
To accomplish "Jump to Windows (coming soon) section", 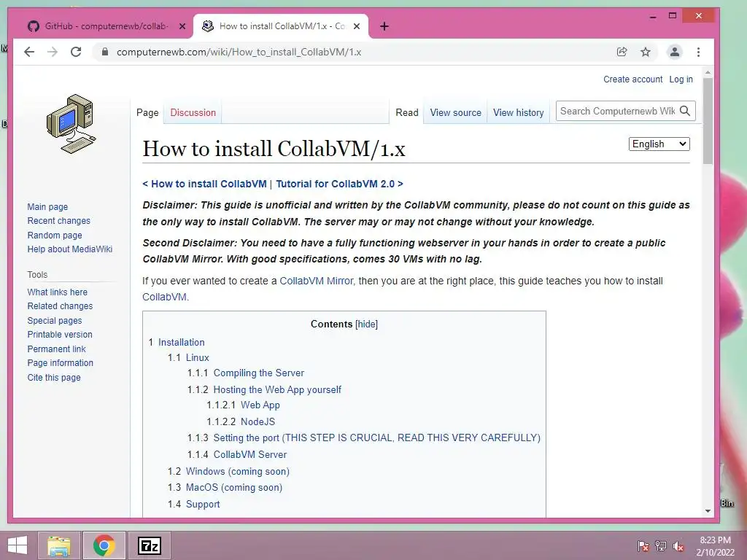I will click(x=238, y=471).
